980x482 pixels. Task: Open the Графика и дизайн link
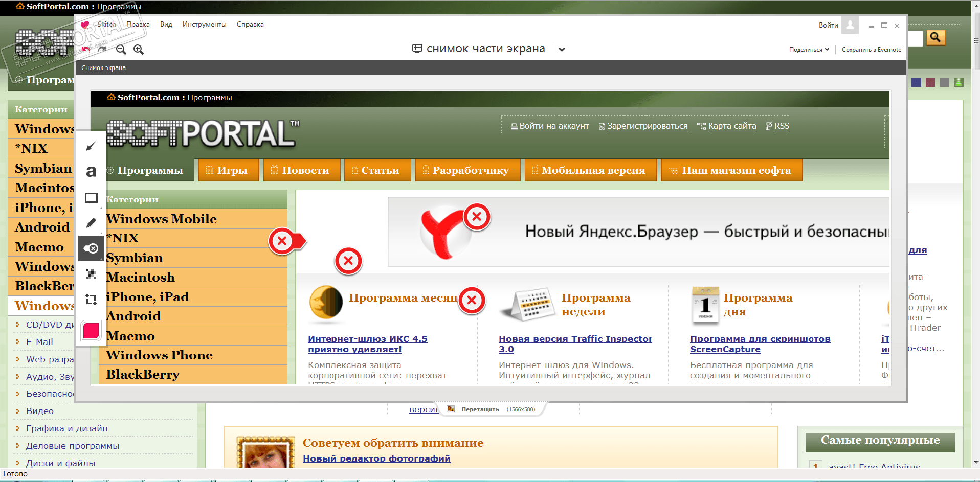click(x=67, y=428)
